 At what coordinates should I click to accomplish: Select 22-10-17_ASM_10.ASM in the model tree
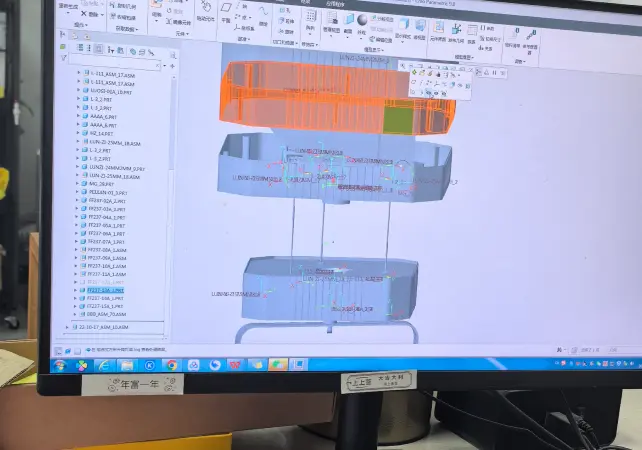pos(104,327)
